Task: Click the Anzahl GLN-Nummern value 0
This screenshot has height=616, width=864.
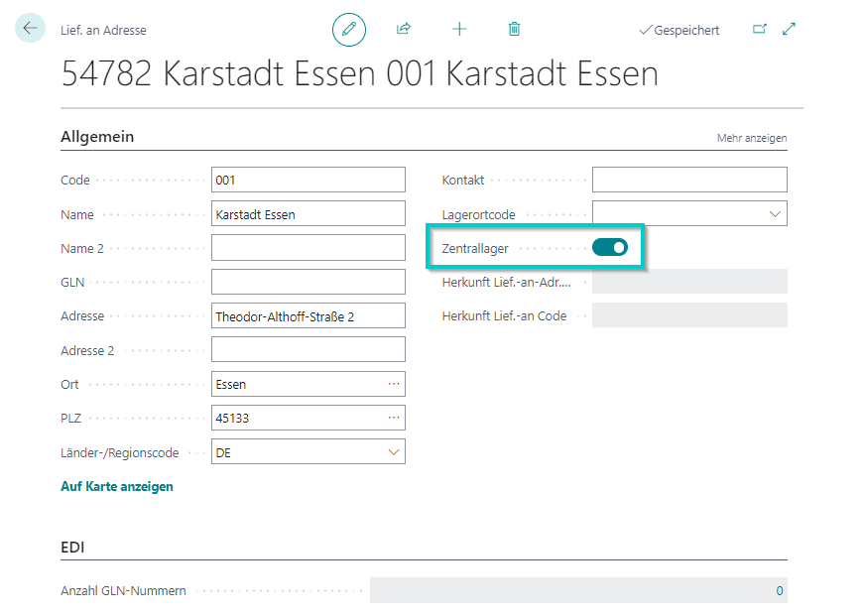Action: click(x=779, y=591)
